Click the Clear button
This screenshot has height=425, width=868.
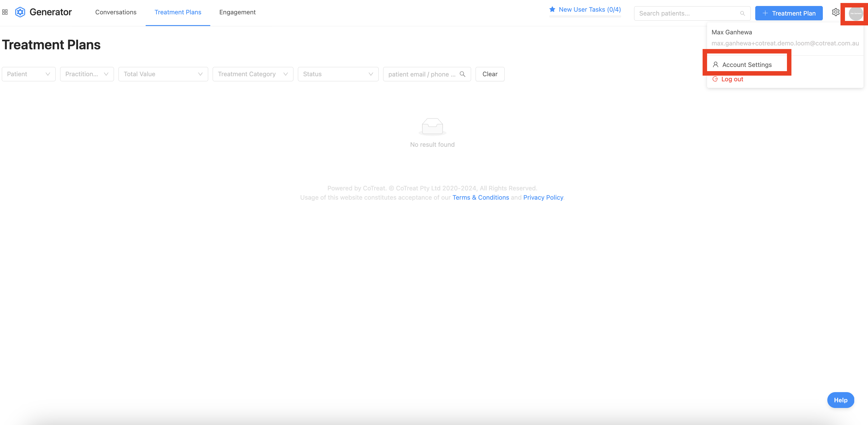point(490,74)
